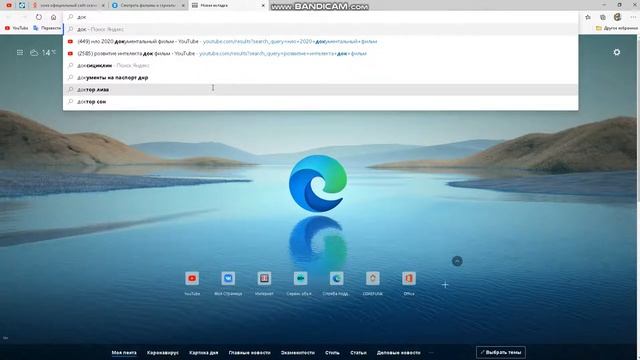Select the 'Статьи' feed tab
This screenshot has height=360, width=640.
pyautogui.click(x=358, y=353)
